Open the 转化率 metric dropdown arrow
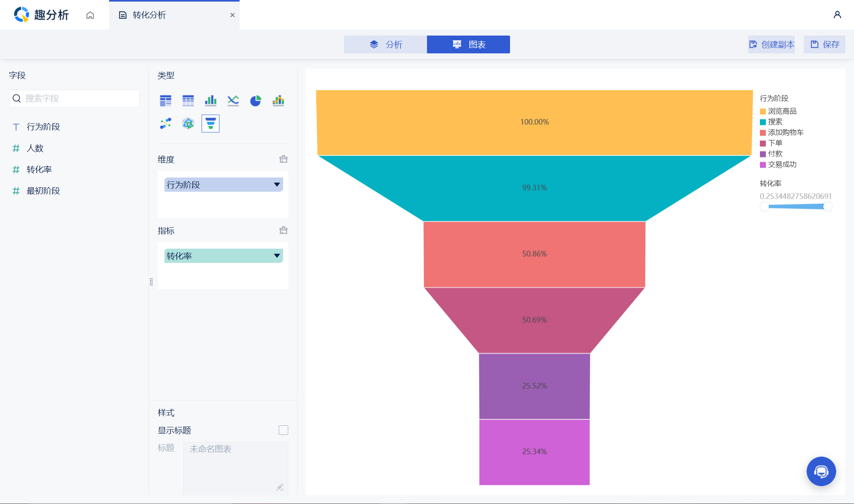The image size is (854, 504). (277, 256)
